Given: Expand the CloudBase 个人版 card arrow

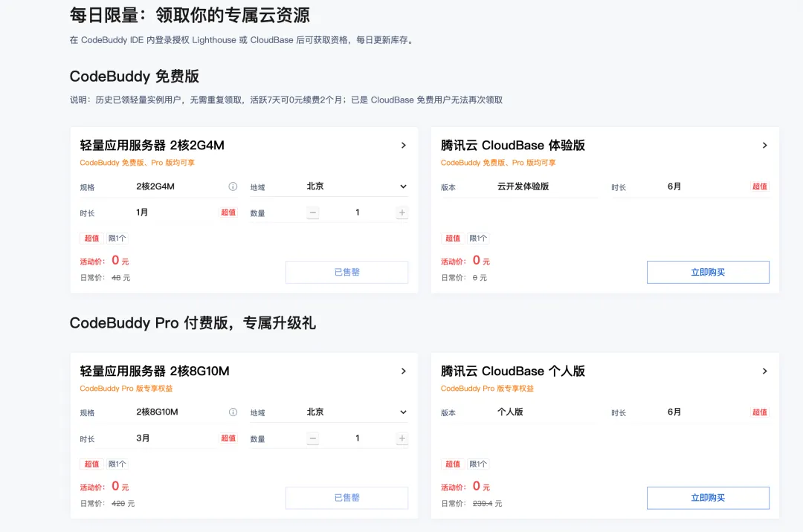Looking at the screenshot, I should pos(764,371).
